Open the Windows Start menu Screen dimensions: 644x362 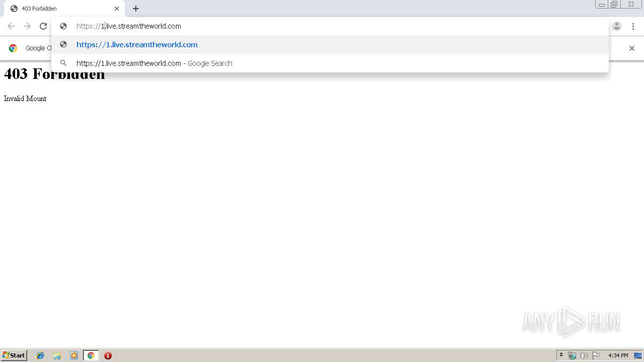click(14, 355)
